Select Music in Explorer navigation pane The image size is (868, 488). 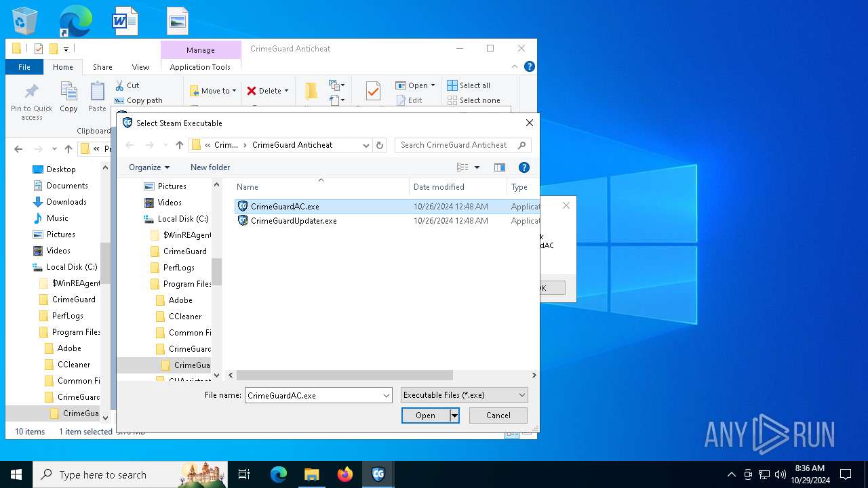click(51, 218)
